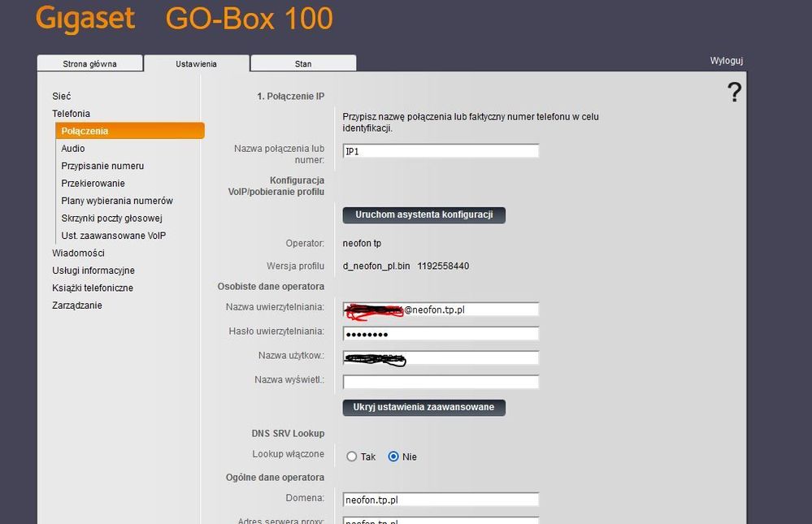Open Ust. zaawansowane VoIP settings
Image resolution: width=812 pixels, height=524 pixels.
click(115, 235)
